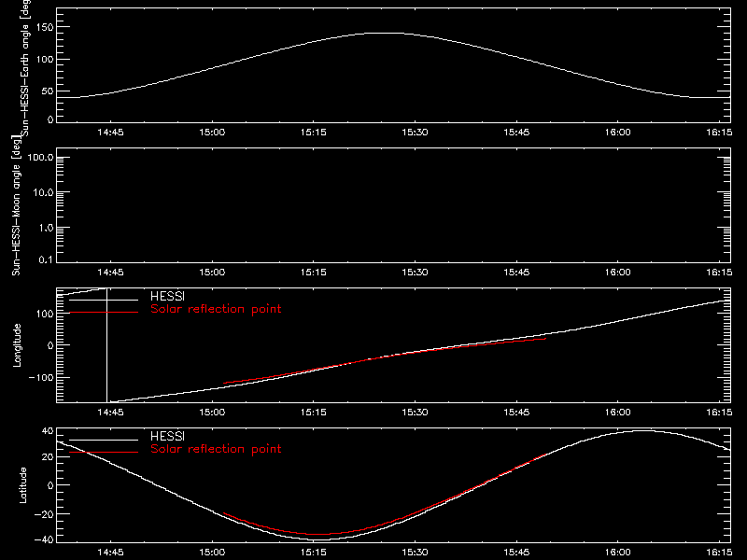Select Solar reflection point legend in Longitude plot
The image size is (747, 560).
click(x=216, y=309)
